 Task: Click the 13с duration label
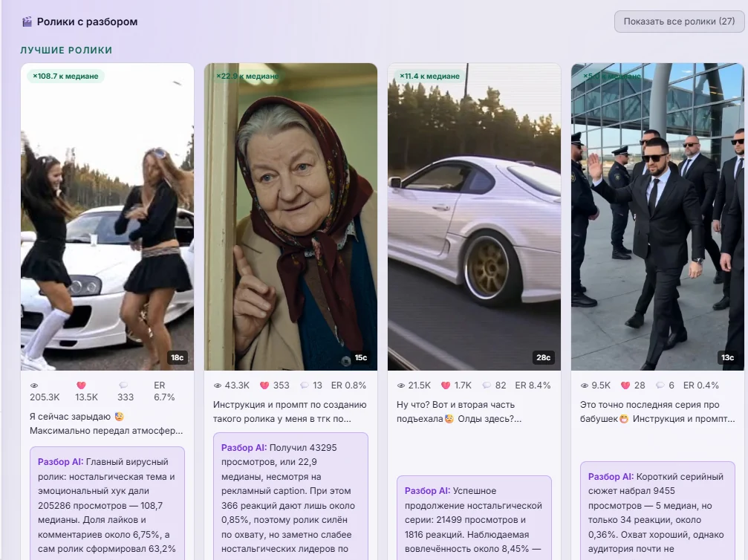tap(727, 357)
